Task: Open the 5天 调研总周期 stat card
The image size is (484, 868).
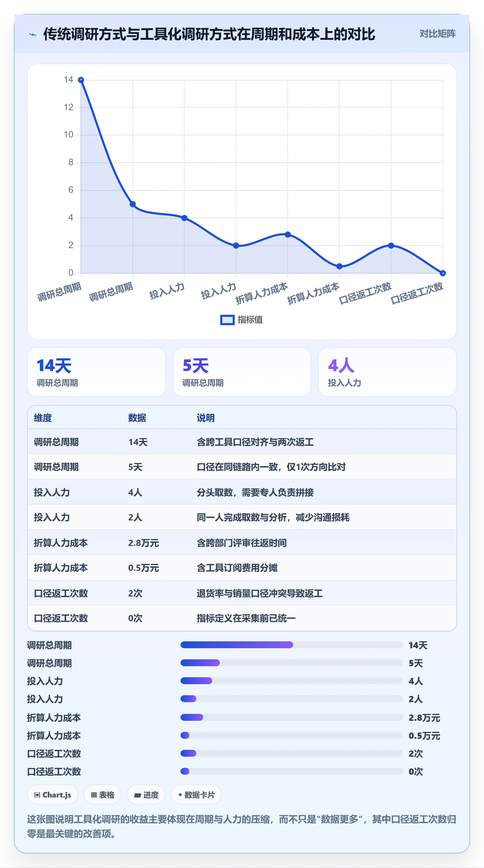Action: click(242, 372)
